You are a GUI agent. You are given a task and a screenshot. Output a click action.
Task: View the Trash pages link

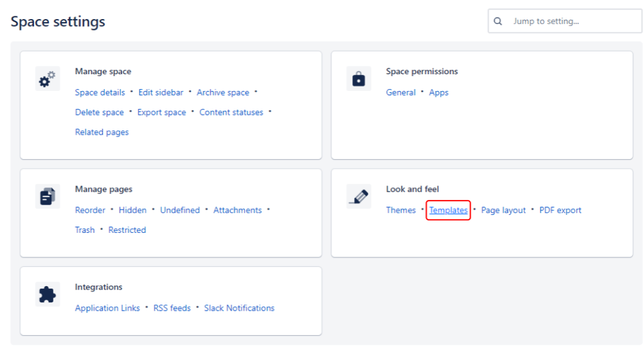[84, 230]
